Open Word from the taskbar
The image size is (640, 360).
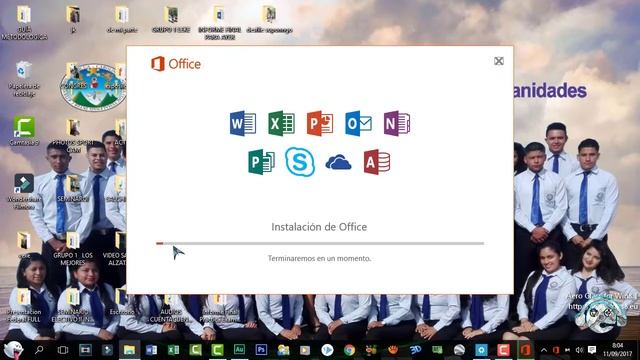pos(151,350)
